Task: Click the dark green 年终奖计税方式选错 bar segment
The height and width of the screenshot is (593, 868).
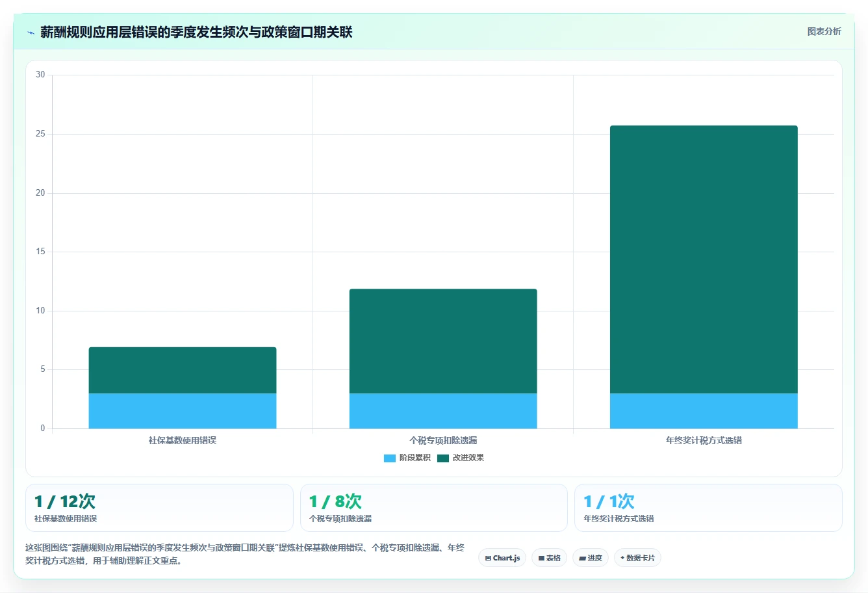Action: pyautogui.click(x=704, y=259)
